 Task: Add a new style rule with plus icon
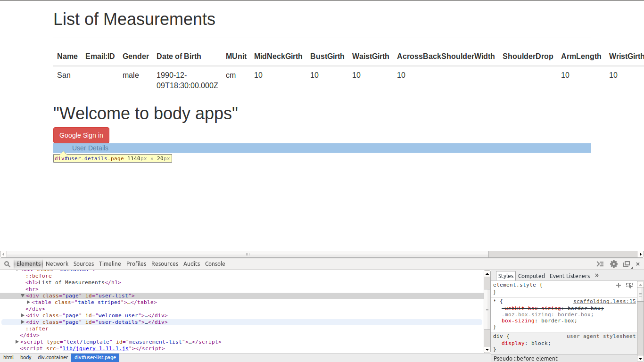coord(619,285)
